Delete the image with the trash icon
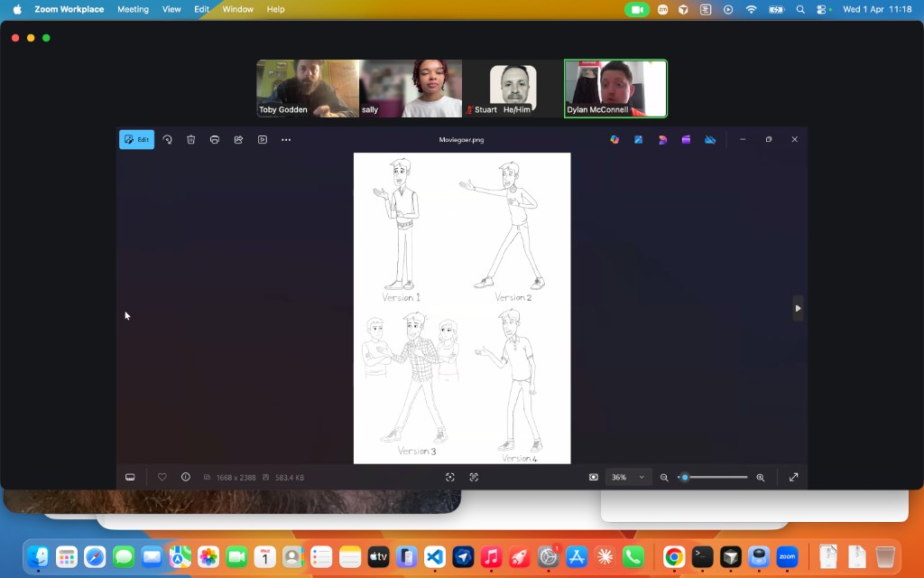This screenshot has width=924, height=578. [190, 140]
